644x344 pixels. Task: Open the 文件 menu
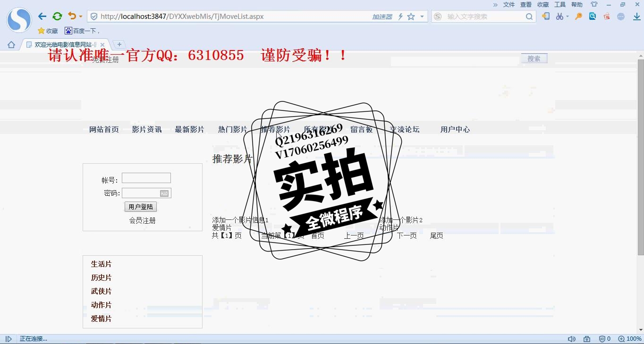(509, 5)
